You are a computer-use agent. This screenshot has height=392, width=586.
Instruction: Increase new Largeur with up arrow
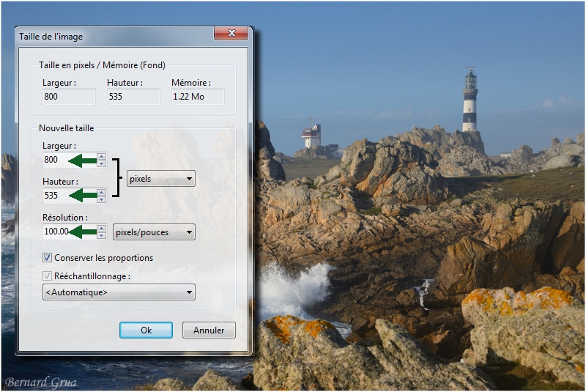[101, 156]
